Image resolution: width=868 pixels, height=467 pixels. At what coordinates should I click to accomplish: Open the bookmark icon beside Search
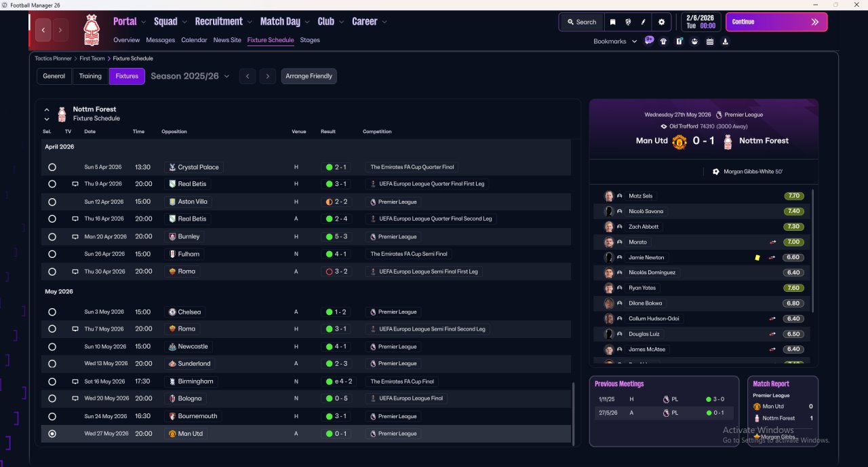pyautogui.click(x=612, y=22)
